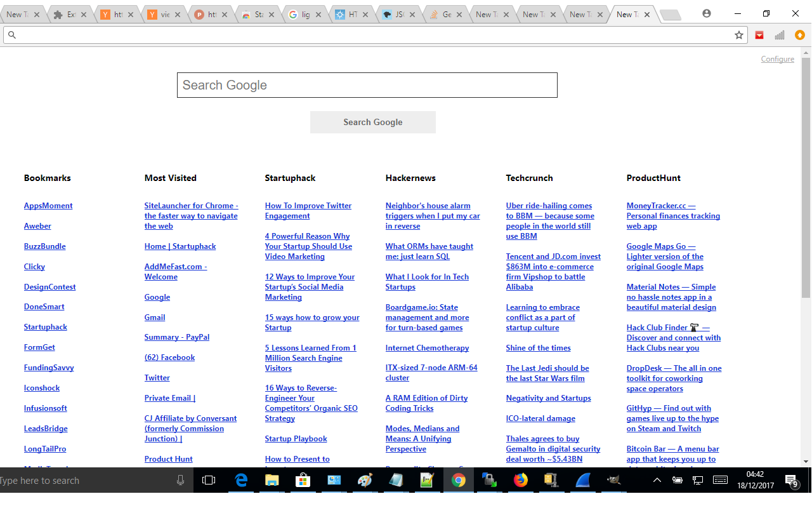Click the red Gmail checker extension icon
Image resolution: width=812 pixels, height=508 pixels.
[x=759, y=35]
